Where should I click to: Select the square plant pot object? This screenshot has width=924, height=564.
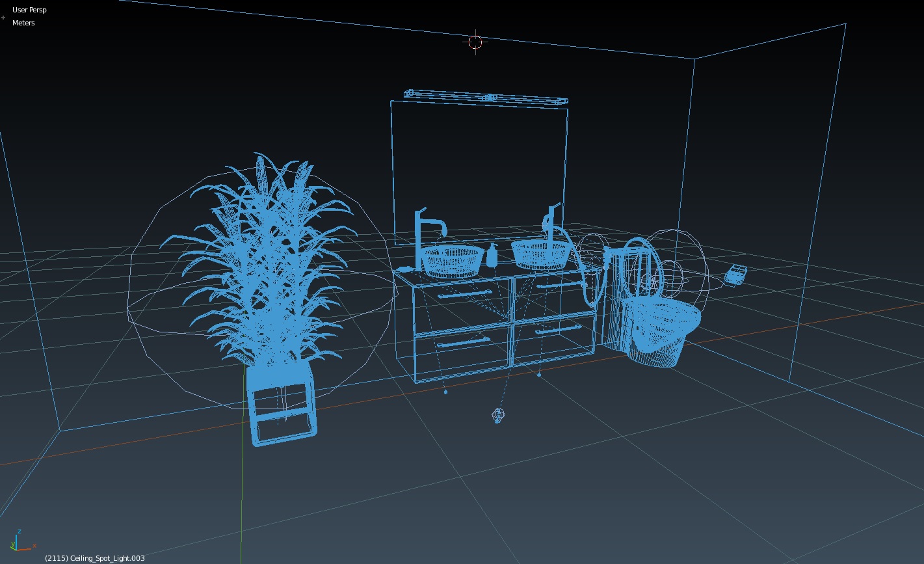(x=282, y=405)
